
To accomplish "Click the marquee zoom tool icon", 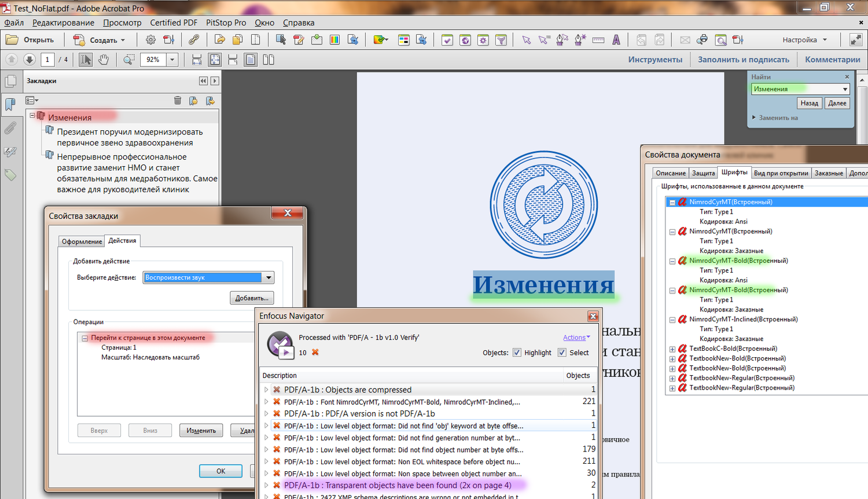I will coord(128,60).
